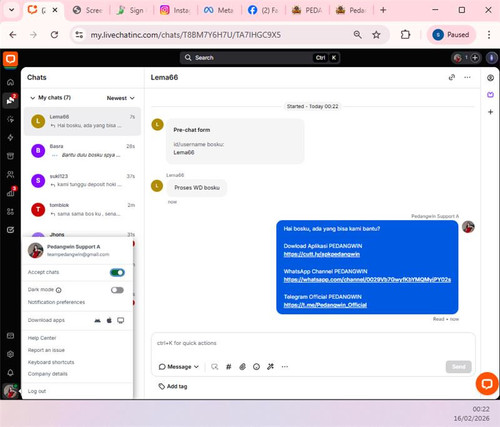Open the tab search dropdown in browser
This screenshot has height=427, width=500.
tap(11, 10)
